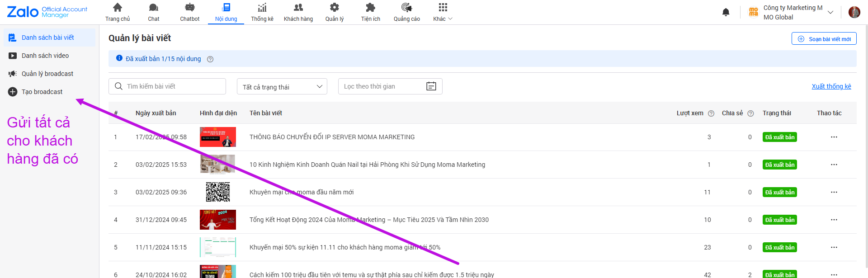The height and width of the screenshot is (278, 868).
Task: Click the Ngày xuất bản column header
Action: [156, 113]
